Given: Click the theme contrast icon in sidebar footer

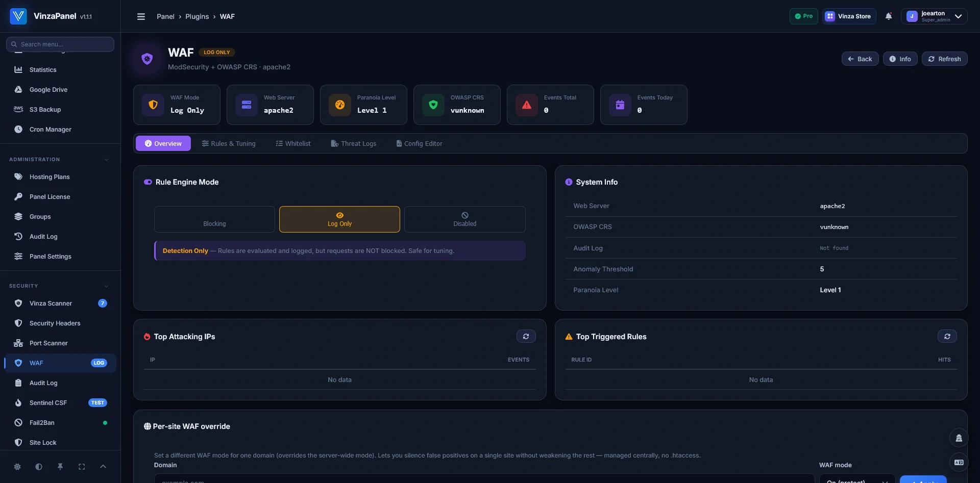Looking at the screenshot, I should (39, 467).
